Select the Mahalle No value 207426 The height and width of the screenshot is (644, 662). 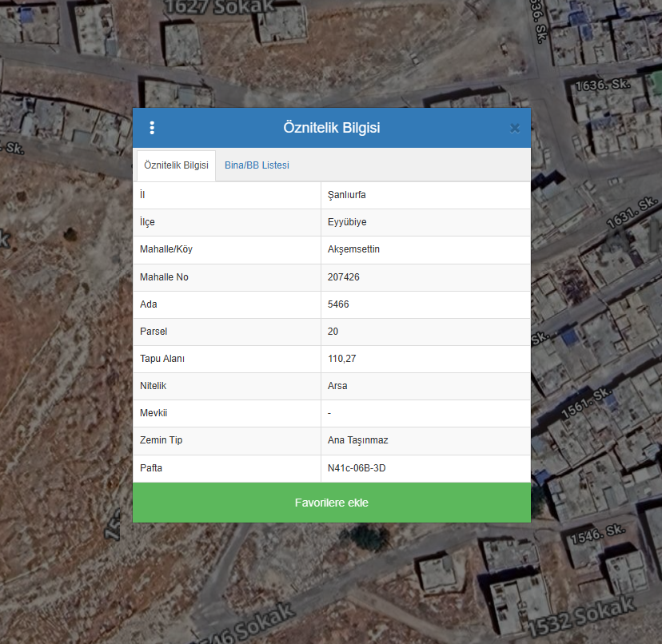click(x=344, y=277)
